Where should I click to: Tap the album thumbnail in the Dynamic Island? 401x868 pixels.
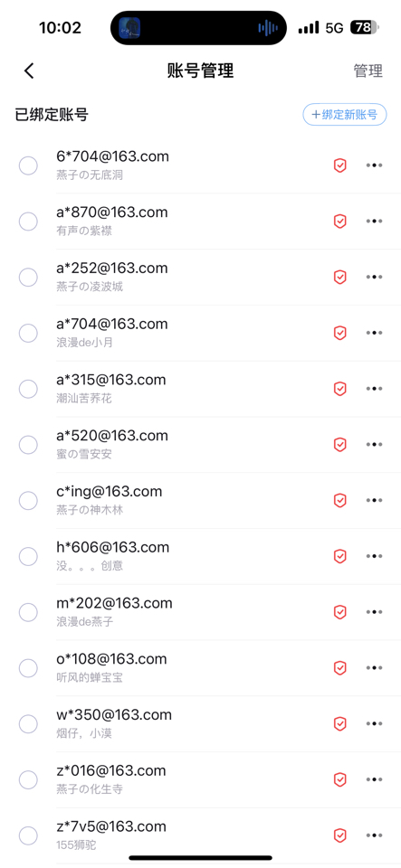[129, 28]
